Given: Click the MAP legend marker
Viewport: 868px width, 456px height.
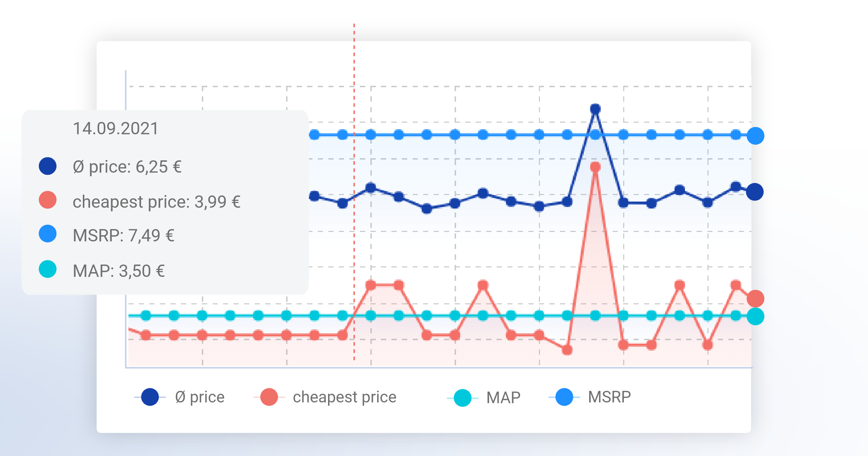Looking at the screenshot, I should point(462,398).
